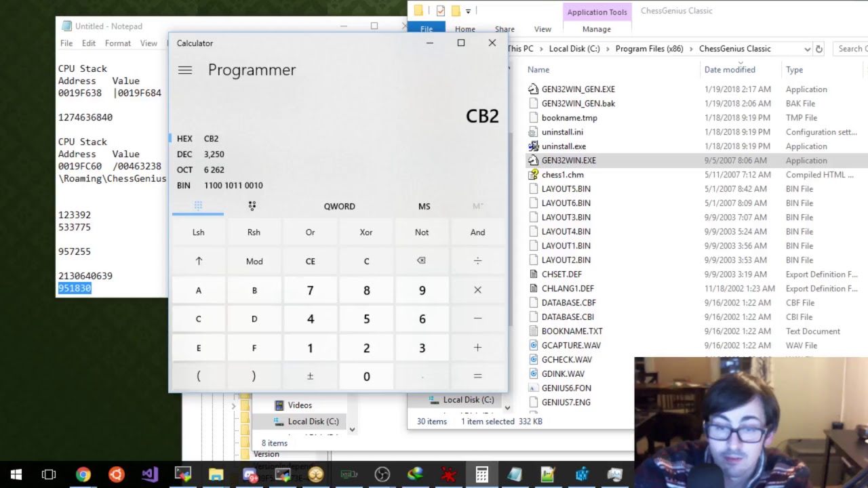Select the CHSET.DEF file
The width and height of the screenshot is (868, 488).
coord(561,274)
